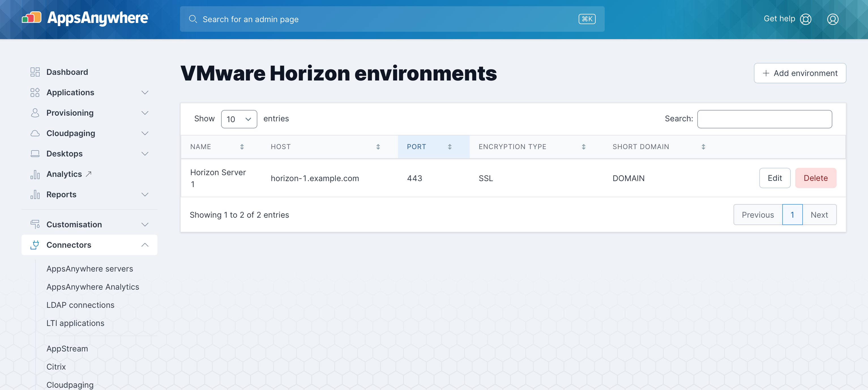Sort table by Name column arrows

tap(242, 147)
